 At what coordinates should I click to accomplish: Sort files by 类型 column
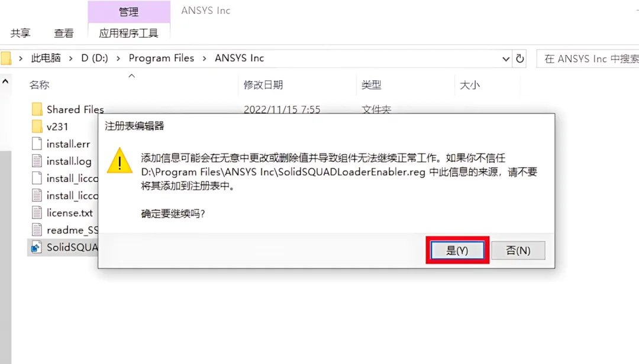[x=371, y=85]
